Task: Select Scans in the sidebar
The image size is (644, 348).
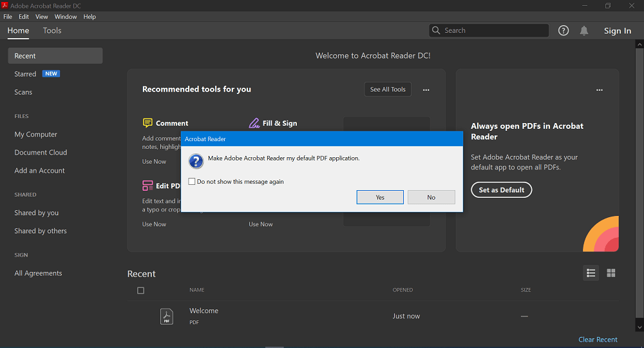Action: click(23, 92)
